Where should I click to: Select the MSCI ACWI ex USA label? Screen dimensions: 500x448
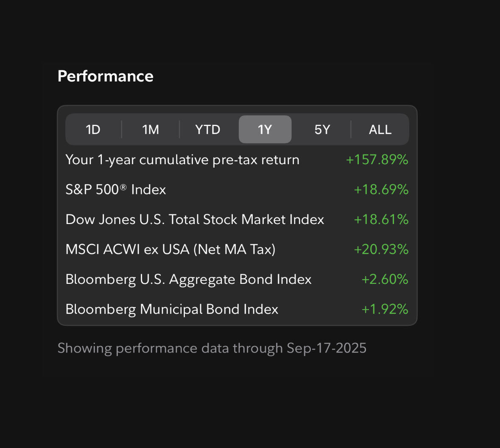[x=170, y=249]
